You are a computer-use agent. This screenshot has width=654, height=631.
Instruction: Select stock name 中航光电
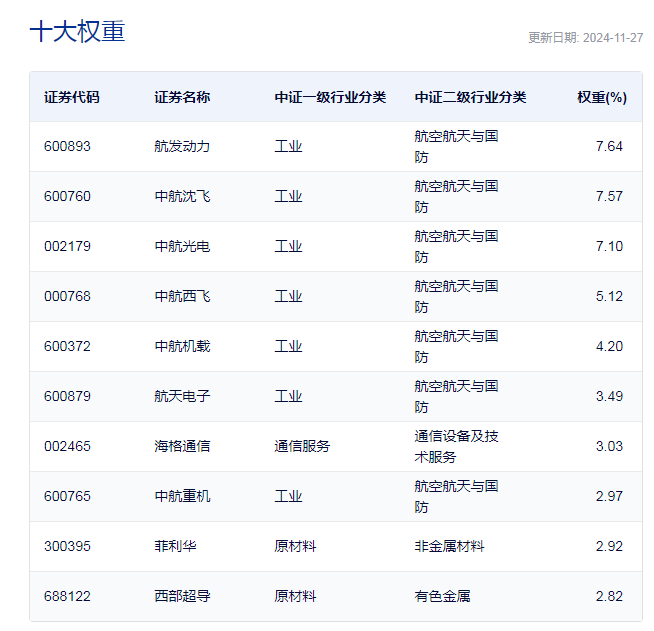[182, 246]
